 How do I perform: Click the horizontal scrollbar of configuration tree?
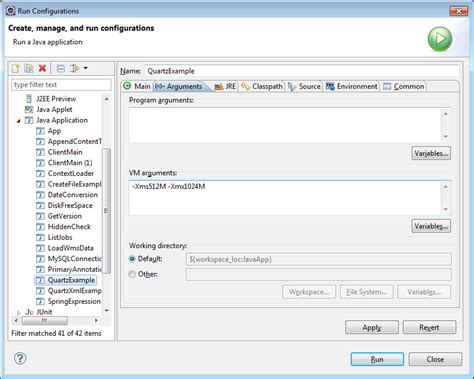(56, 321)
